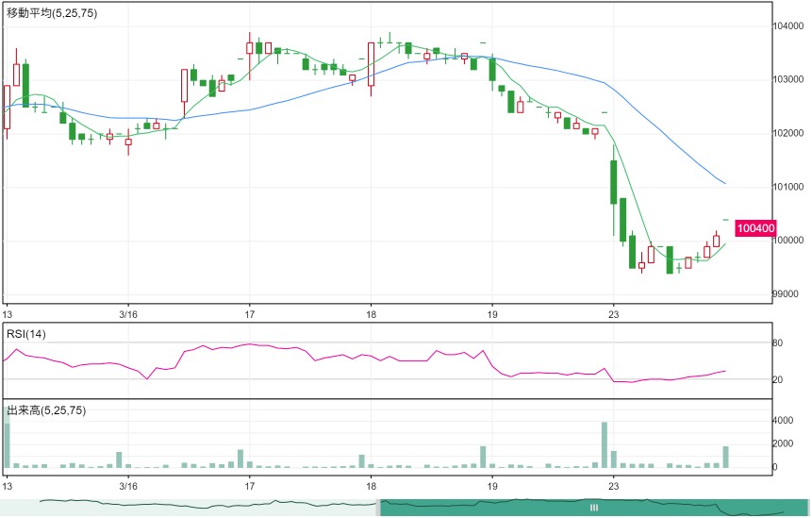
Task: Click the 出来高(5,25,75) volume label
Action: click(46, 410)
